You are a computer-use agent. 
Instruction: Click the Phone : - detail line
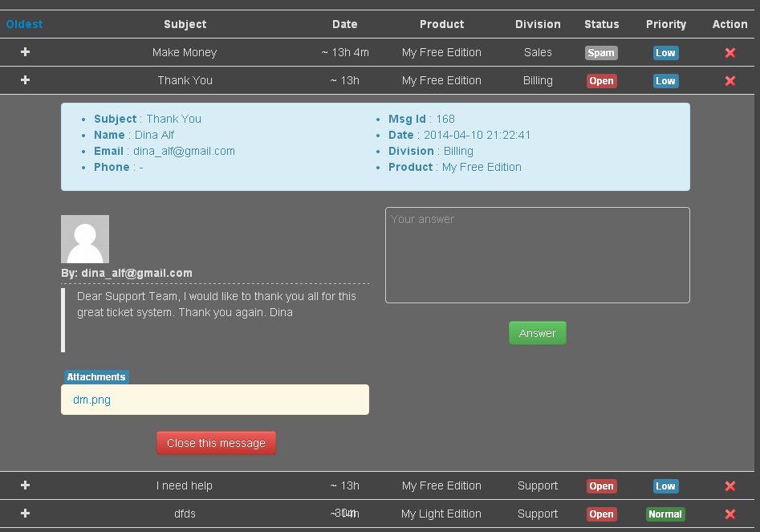click(118, 167)
